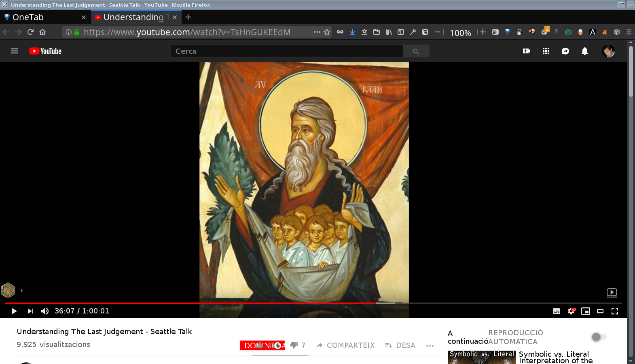635x364 pixels.
Task: Toggle the autoplay switch
Action: point(599,337)
